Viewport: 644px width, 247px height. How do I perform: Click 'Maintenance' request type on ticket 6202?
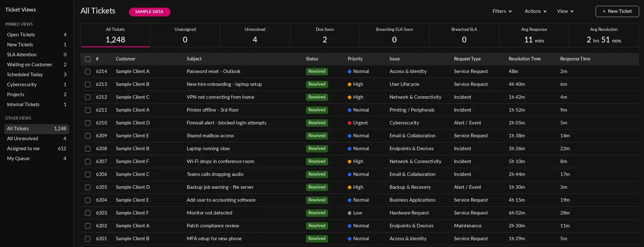coord(468,226)
